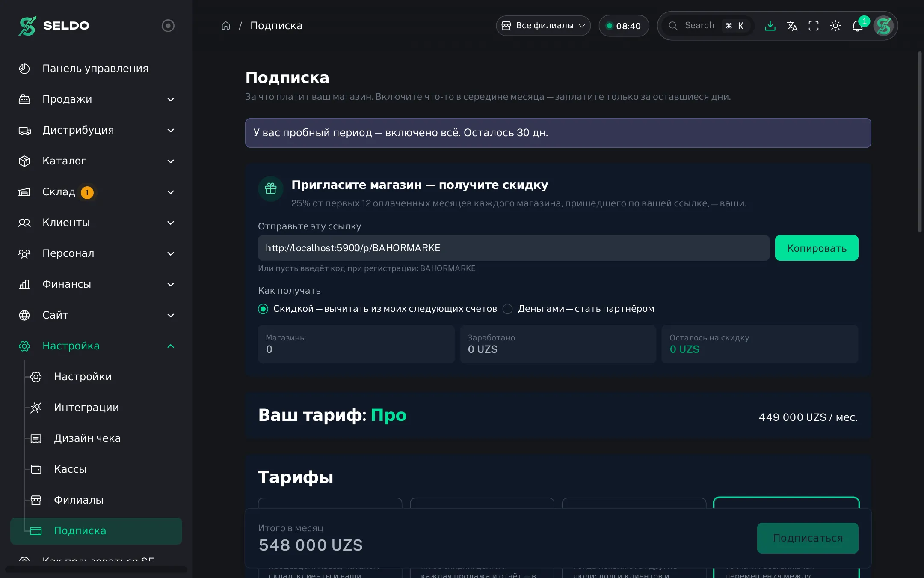Viewport: 924px width, 578px height.
Task: Open notifications bell
Action: click(x=858, y=26)
